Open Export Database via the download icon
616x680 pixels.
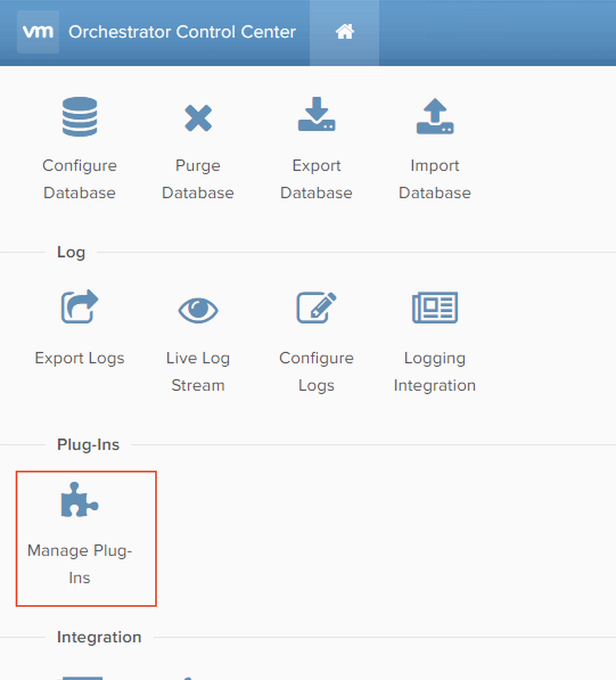tap(317, 114)
